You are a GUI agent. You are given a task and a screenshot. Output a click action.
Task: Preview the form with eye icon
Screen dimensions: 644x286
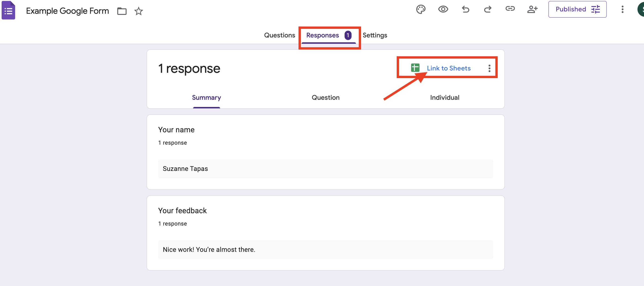tap(443, 10)
